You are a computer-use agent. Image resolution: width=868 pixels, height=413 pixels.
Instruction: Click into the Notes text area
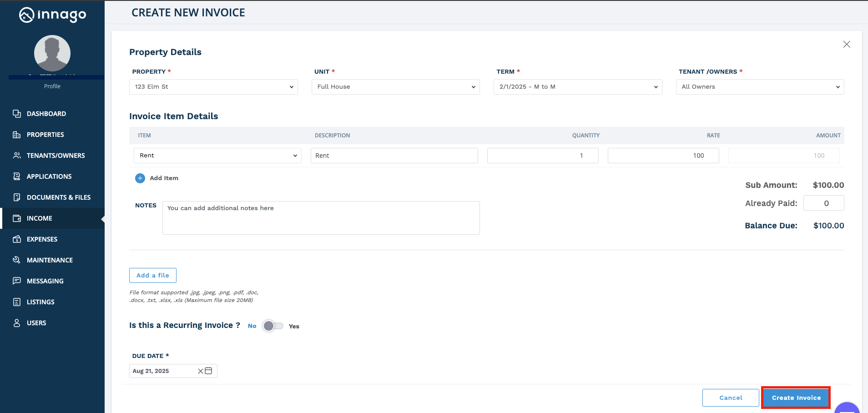point(321,218)
